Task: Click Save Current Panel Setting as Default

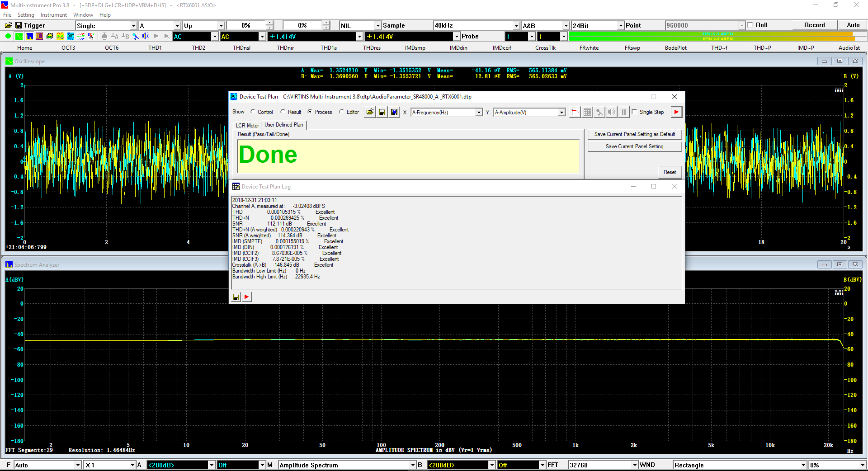Action: pyautogui.click(x=634, y=134)
